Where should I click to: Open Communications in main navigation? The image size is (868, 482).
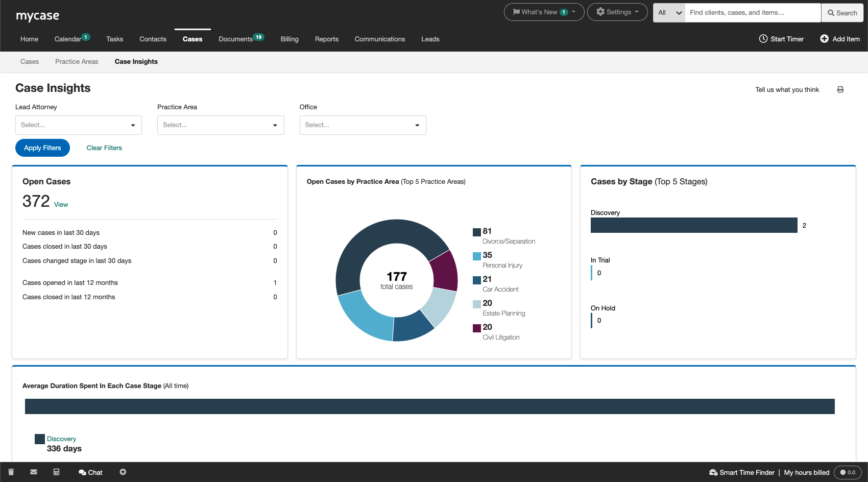pos(380,39)
